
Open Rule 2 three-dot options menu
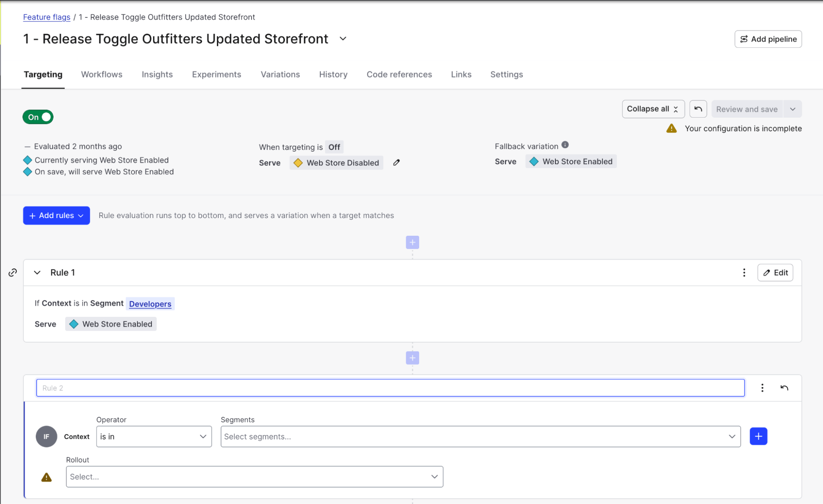click(x=762, y=388)
